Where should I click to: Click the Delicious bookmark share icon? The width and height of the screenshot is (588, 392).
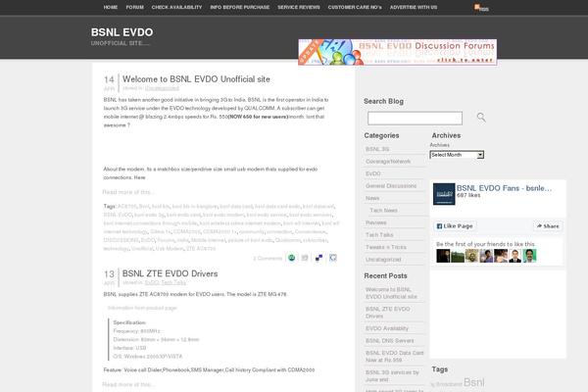click(x=318, y=258)
